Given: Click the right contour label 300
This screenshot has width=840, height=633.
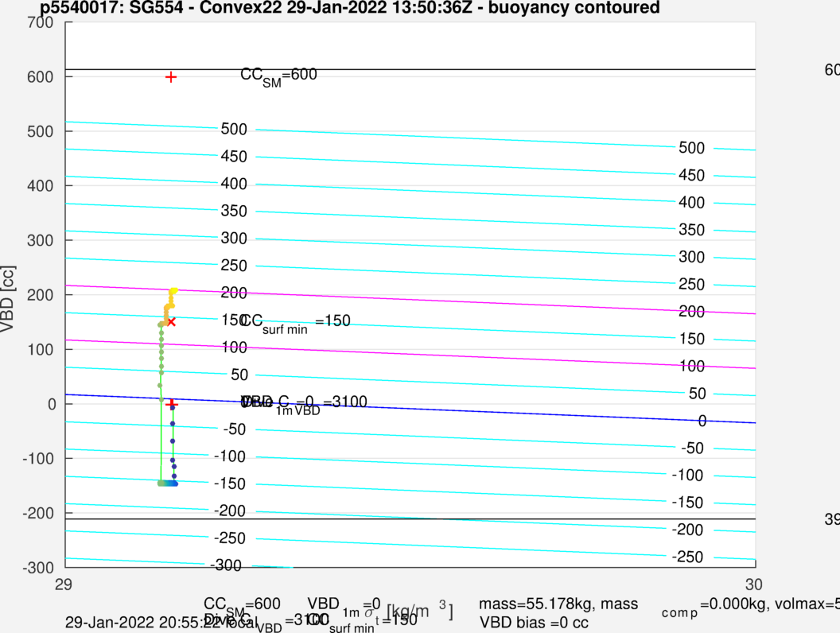Looking at the screenshot, I should click(x=691, y=257).
